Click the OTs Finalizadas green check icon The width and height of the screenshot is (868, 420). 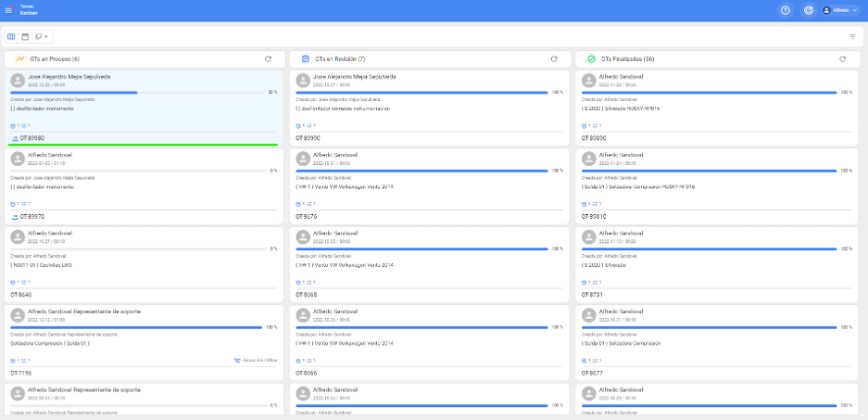coord(591,59)
